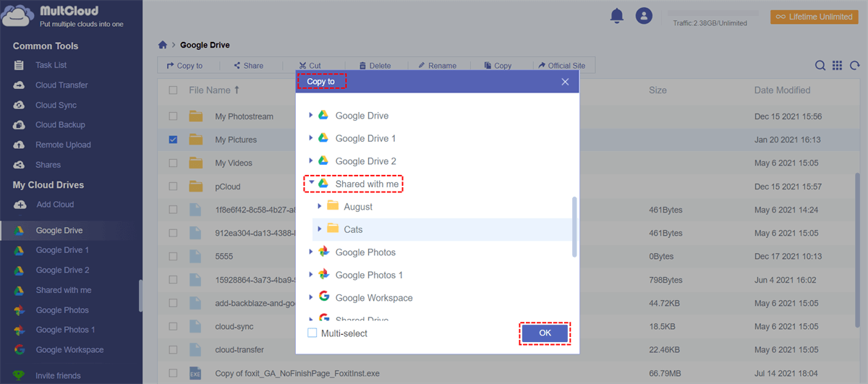Close the Copy to dialog
This screenshot has width=868, height=384.
click(566, 82)
